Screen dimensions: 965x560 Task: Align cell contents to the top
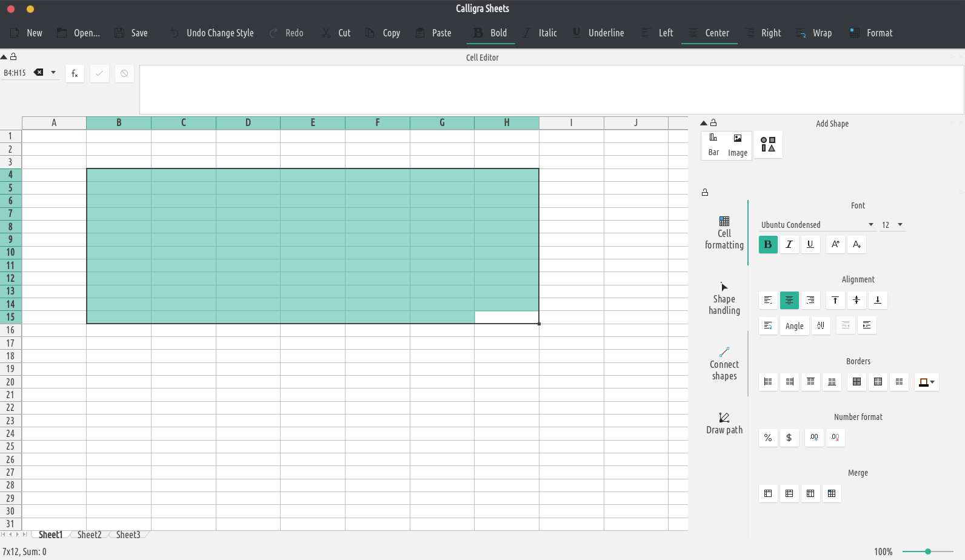pyautogui.click(x=835, y=300)
